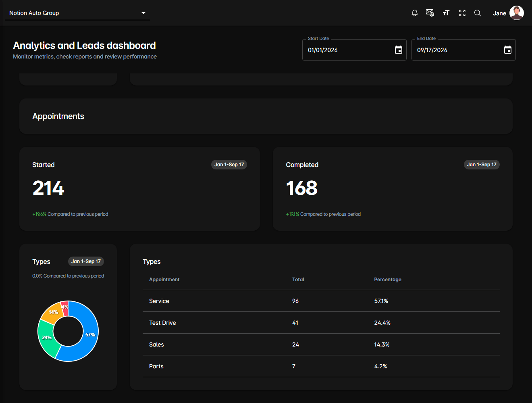Select the Service row in Types table
The width and height of the screenshot is (532, 403).
(321, 301)
